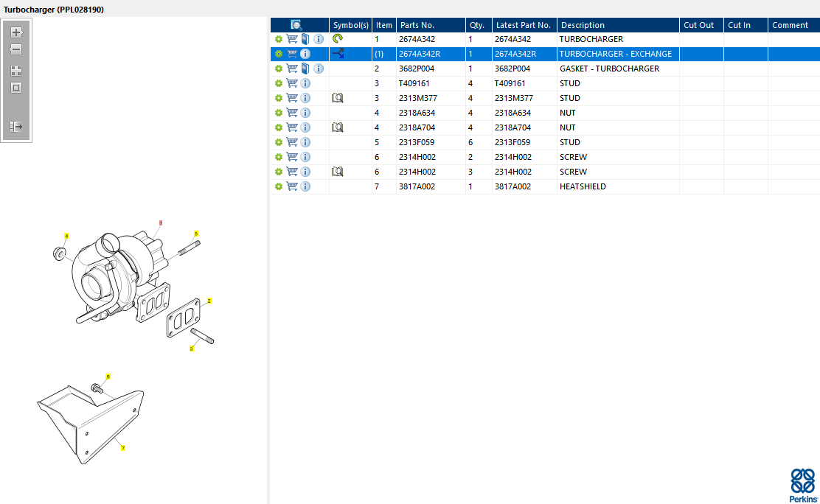Viewport: 820px width, 504px height.
Task: Click the gear icon for HEATSHIELD row
Action: tap(279, 186)
